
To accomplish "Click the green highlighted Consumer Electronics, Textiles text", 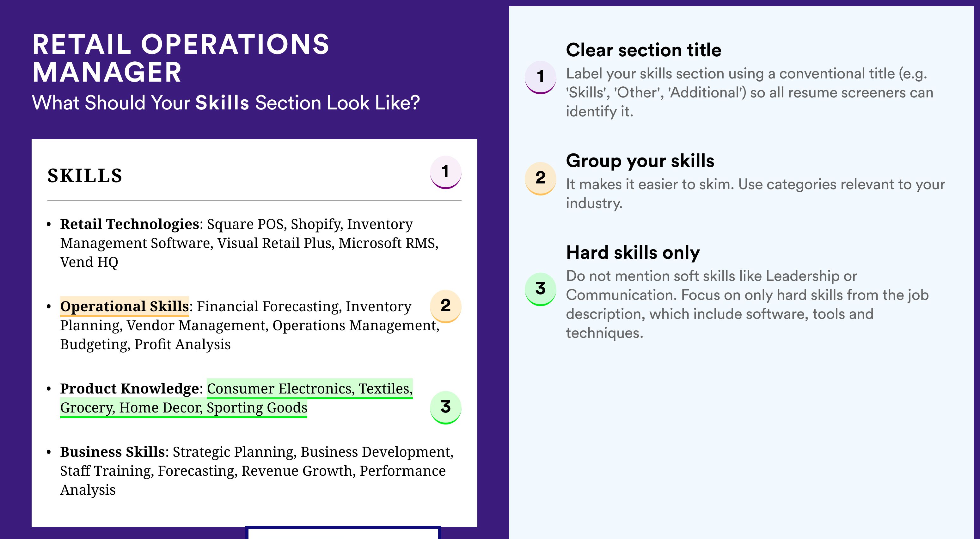I will pyautogui.click(x=310, y=389).
